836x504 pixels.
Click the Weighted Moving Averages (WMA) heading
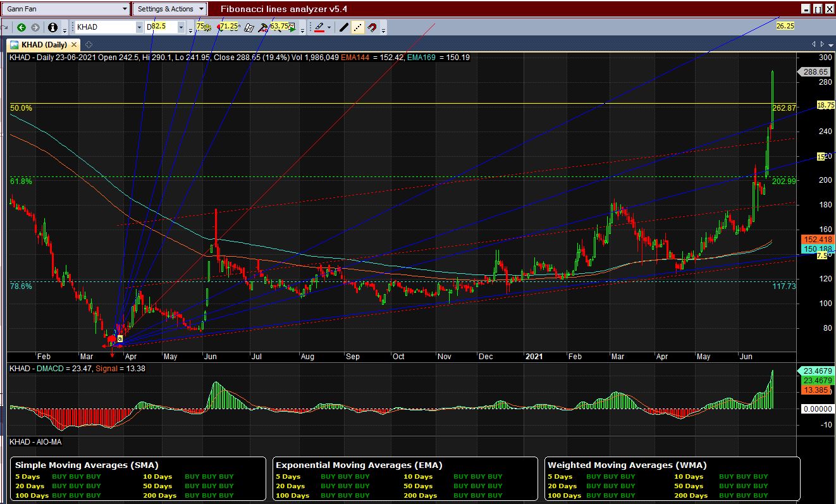click(x=627, y=465)
